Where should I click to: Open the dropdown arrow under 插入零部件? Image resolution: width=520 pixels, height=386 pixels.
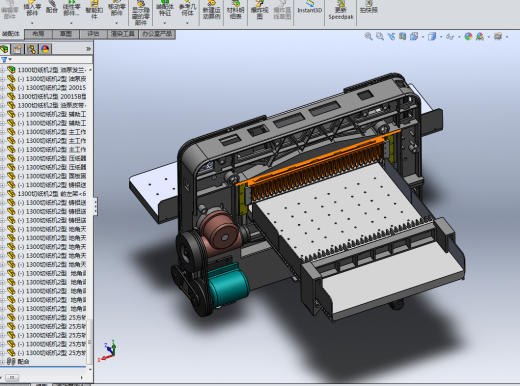[32, 23]
